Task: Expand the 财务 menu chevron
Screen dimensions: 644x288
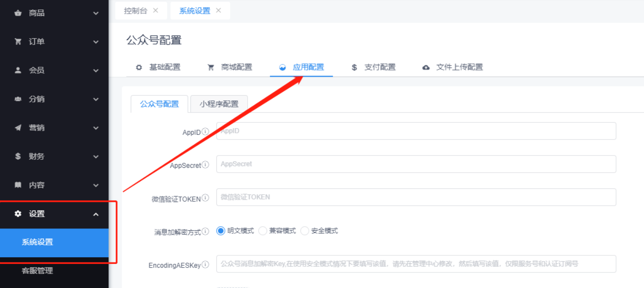Action: (x=96, y=157)
